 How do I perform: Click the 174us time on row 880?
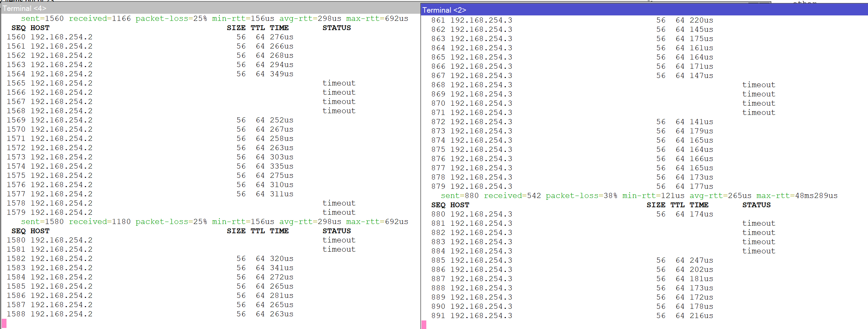(702, 214)
